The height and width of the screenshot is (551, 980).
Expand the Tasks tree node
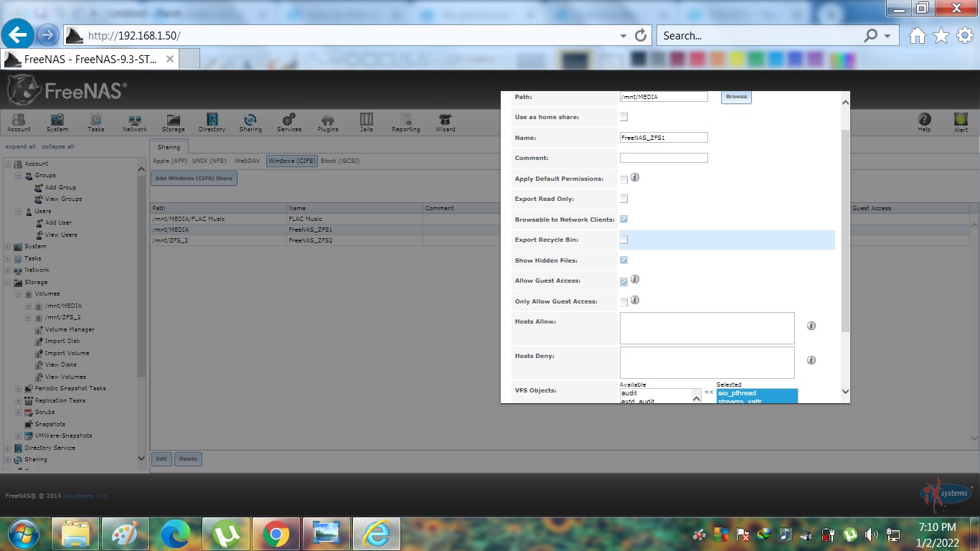coord(9,259)
